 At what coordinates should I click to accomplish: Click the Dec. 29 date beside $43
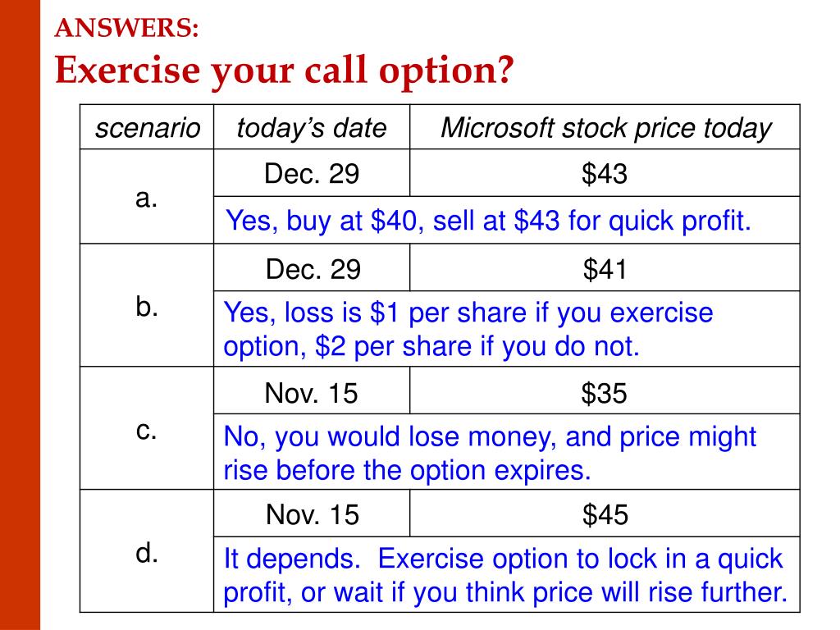coord(311,173)
